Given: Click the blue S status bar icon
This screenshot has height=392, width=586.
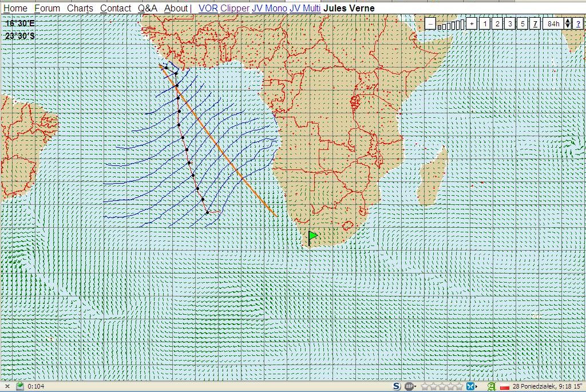Looking at the screenshot, I should [x=397, y=386].
